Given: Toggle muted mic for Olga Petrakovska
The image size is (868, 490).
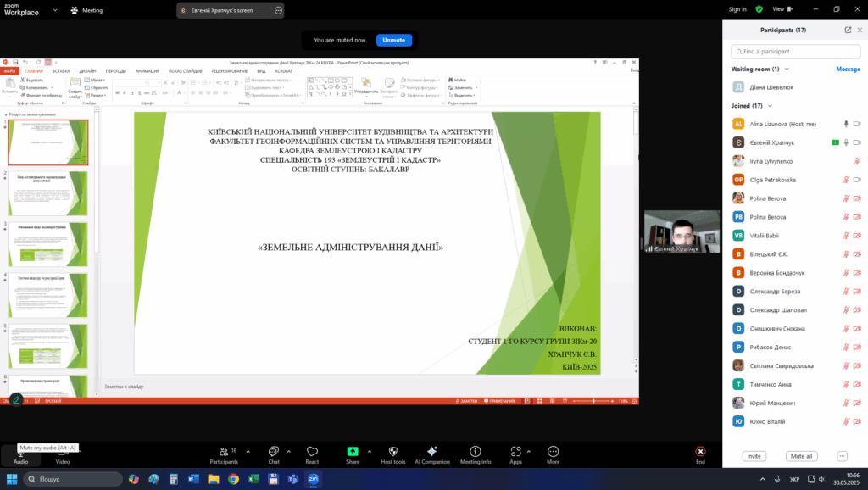Looking at the screenshot, I should pyautogui.click(x=846, y=180).
